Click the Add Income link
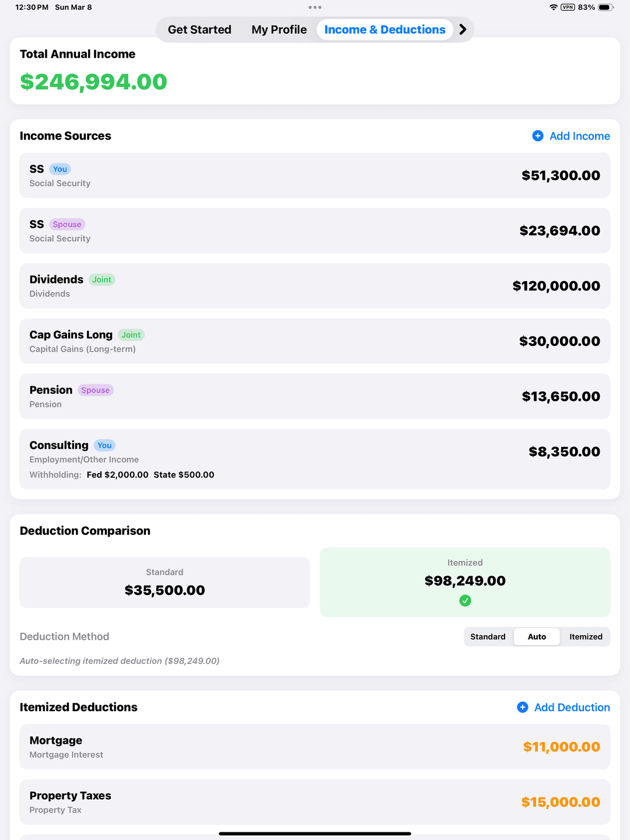The width and height of the screenshot is (630, 840). click(579, 136)
